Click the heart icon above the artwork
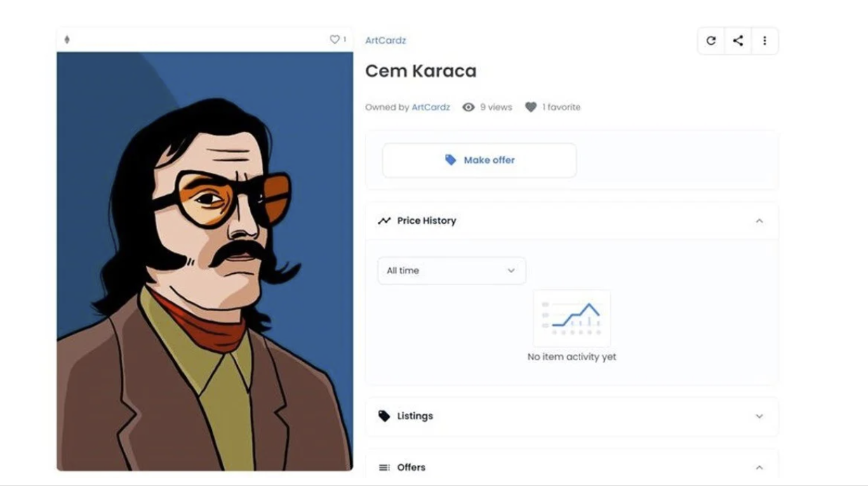Viewport: 868px width, 495px height. [x=335, y=40]
